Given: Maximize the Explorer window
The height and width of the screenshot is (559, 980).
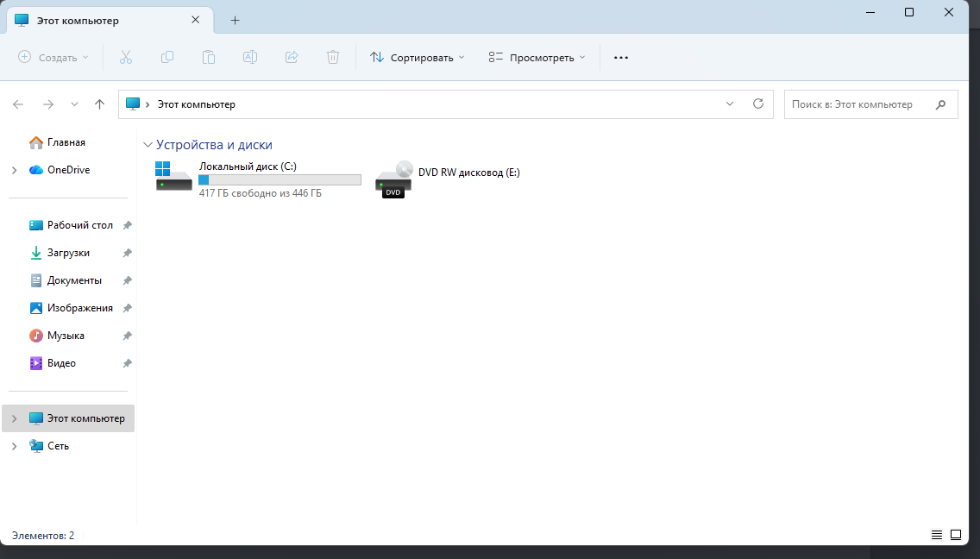Looking at the screenshot, I should point(909,12).
